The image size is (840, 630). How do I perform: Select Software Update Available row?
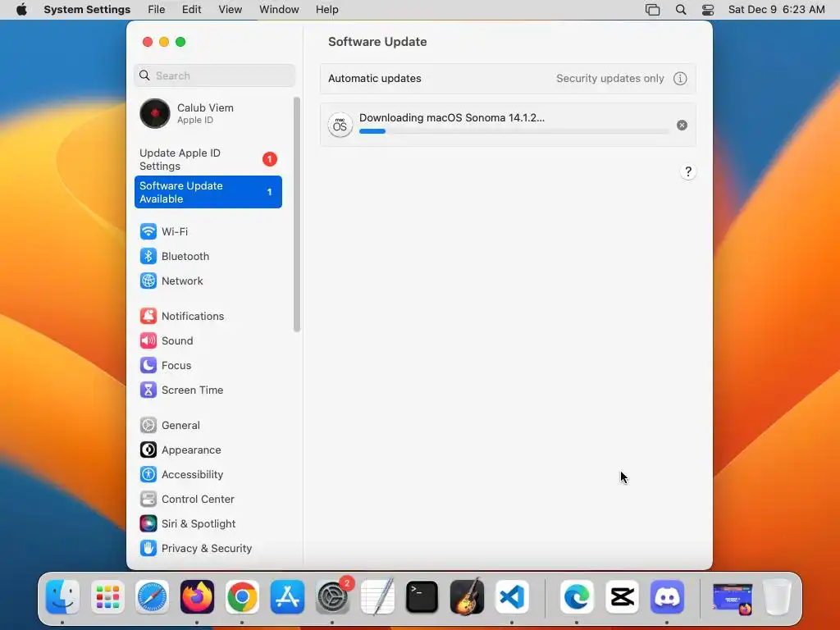tap(208, 192)
